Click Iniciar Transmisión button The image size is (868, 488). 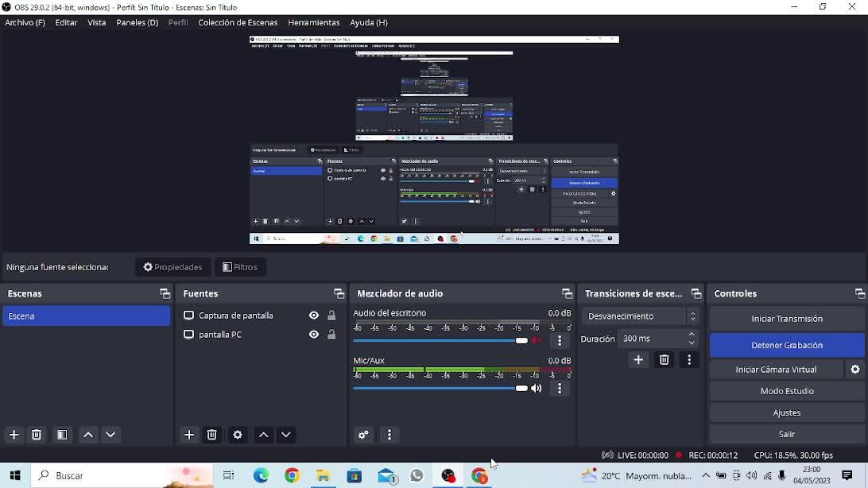[787, 319]
